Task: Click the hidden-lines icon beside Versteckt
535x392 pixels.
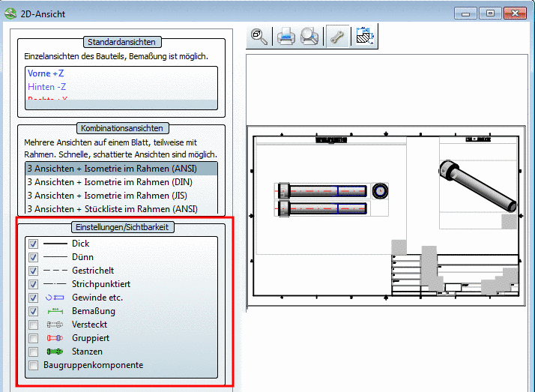Action: (x=55, y=325)
